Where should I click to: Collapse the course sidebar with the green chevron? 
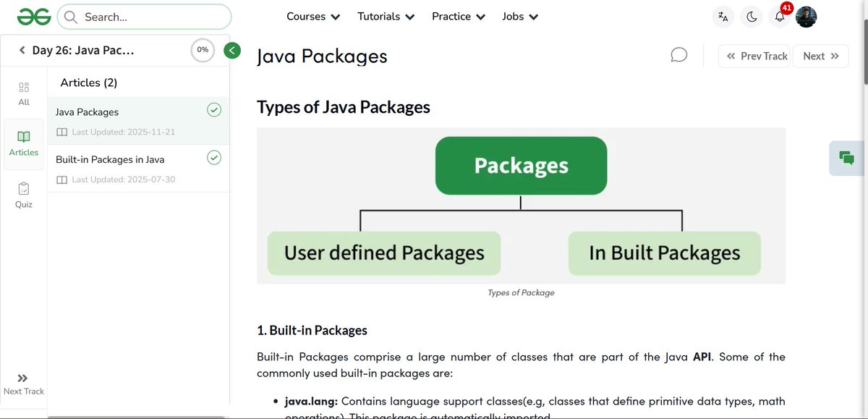(x=231, y=51)
